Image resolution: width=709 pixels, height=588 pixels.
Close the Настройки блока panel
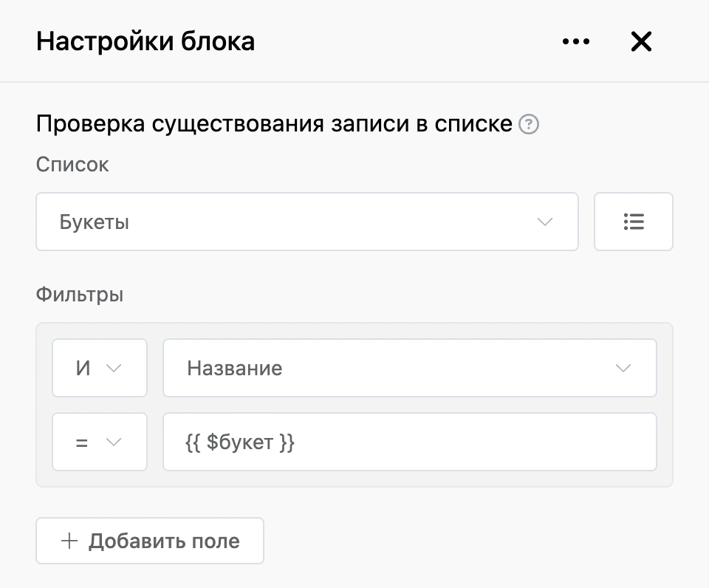click(641, 41)
